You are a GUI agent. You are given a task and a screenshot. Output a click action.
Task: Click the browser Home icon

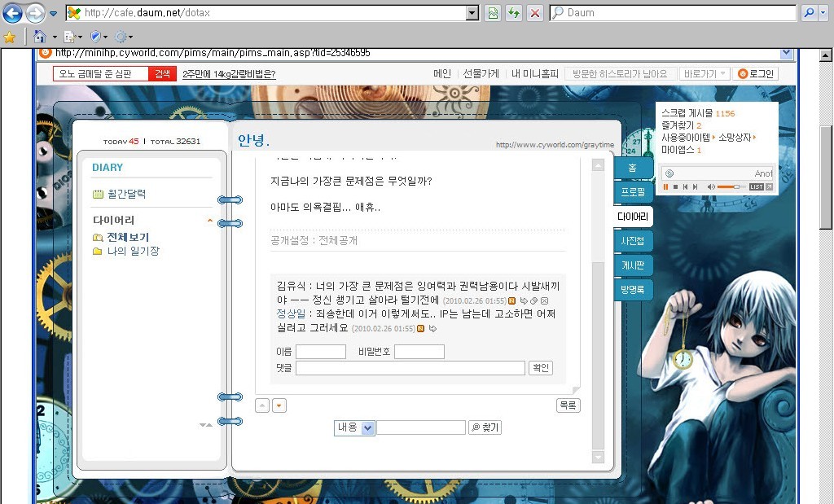pyautogui.click(x=40, y=37)
